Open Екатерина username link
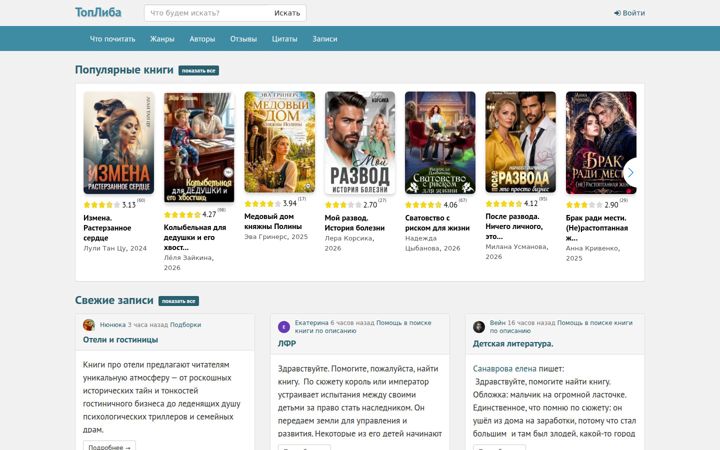The width and height of the screenshot is (720, 450). pyautogui.click(x=311, y=323)
